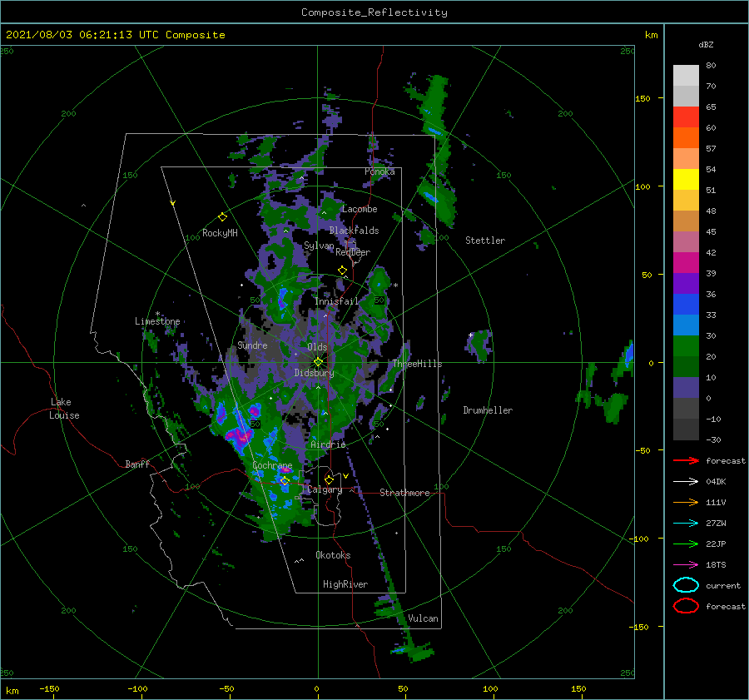
Task: Click the Strathmore city label
Action: click(x=404, y=493)
